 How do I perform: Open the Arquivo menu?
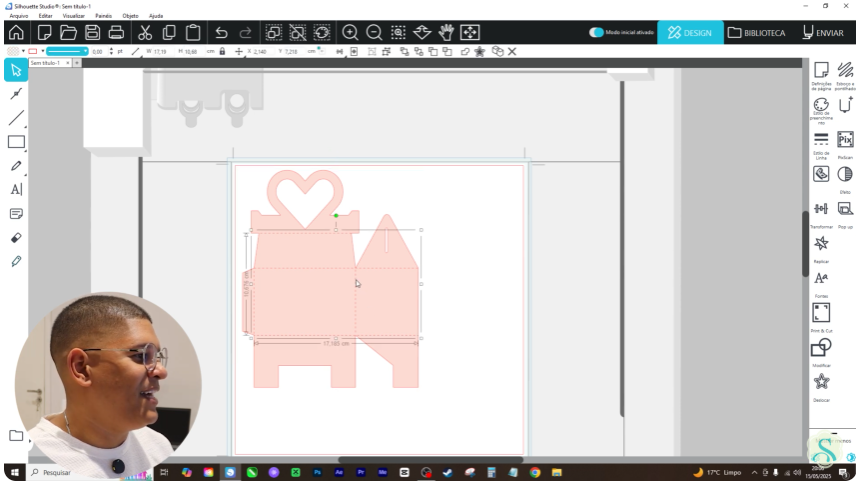coord(19,16)
